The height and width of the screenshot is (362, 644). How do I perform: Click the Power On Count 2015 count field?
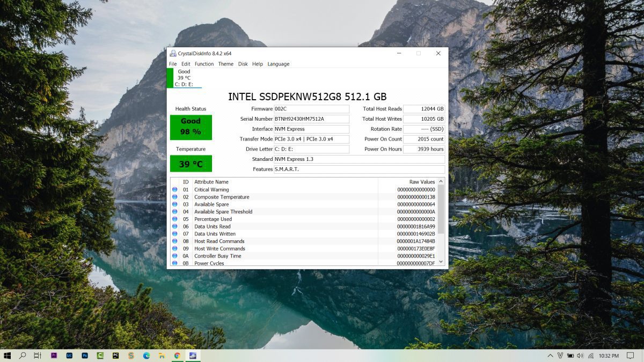pyautogui.click(x=424, y=139)
